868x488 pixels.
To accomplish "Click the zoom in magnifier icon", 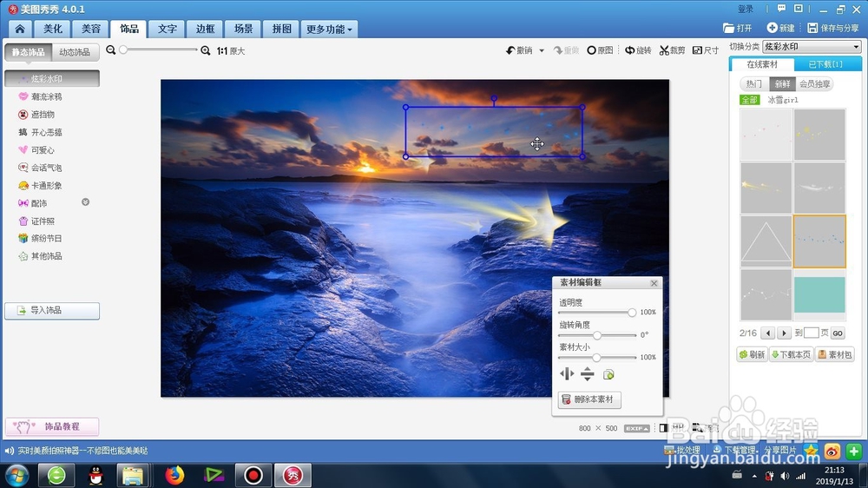I will 206,50.
